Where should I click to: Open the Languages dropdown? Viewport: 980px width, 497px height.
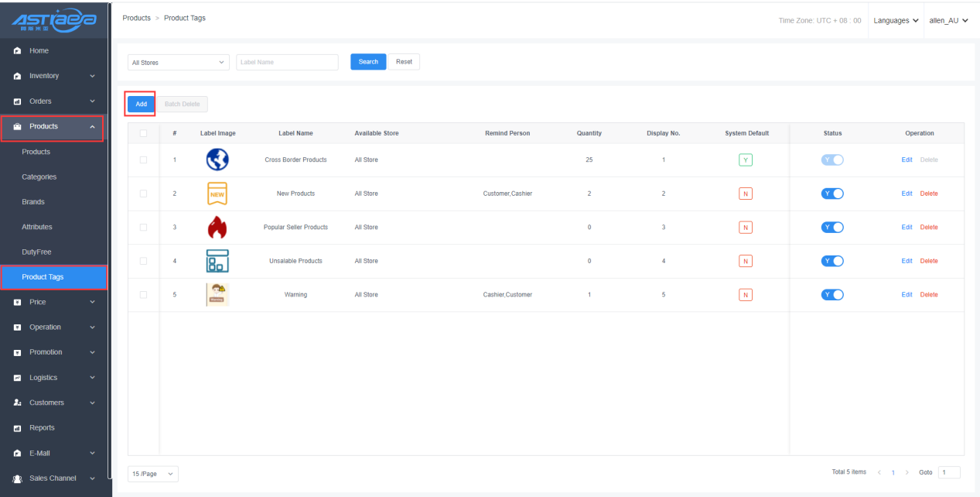[896, 21]
